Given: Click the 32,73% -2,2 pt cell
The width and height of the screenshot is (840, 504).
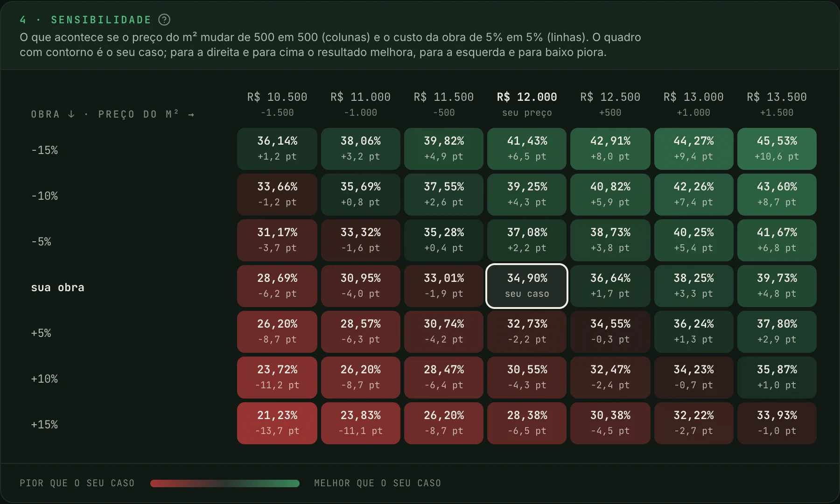Looking at the screenshot, I should point(527,332).
